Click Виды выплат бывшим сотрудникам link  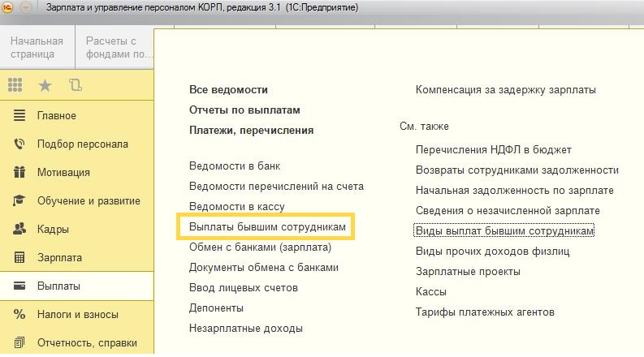[504, 231]
